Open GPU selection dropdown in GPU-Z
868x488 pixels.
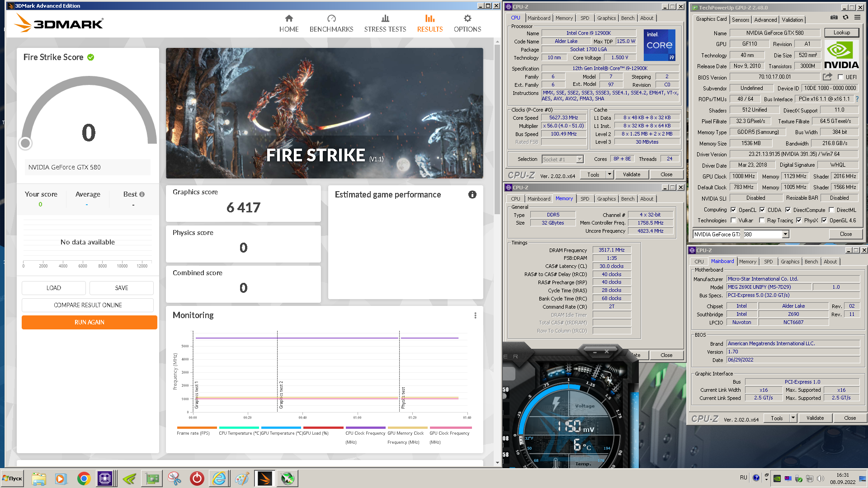(786, 234)
